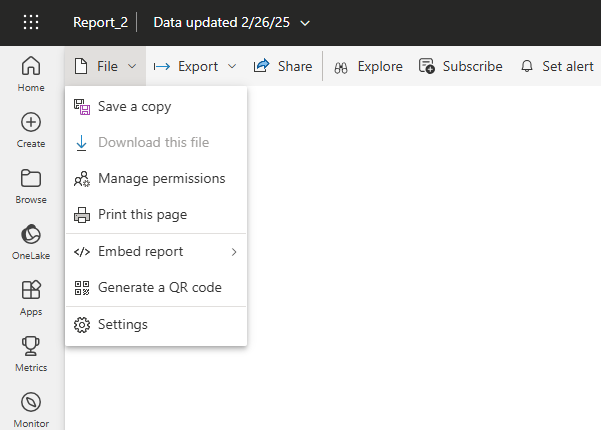Select Print this page
The height and width of the screenshot is (430, 601).
(142, 215)
